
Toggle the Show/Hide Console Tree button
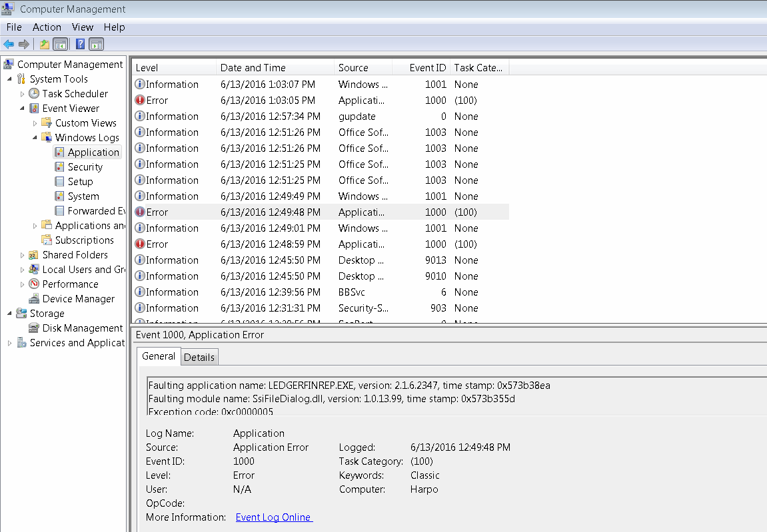click(x=60, y=45)
